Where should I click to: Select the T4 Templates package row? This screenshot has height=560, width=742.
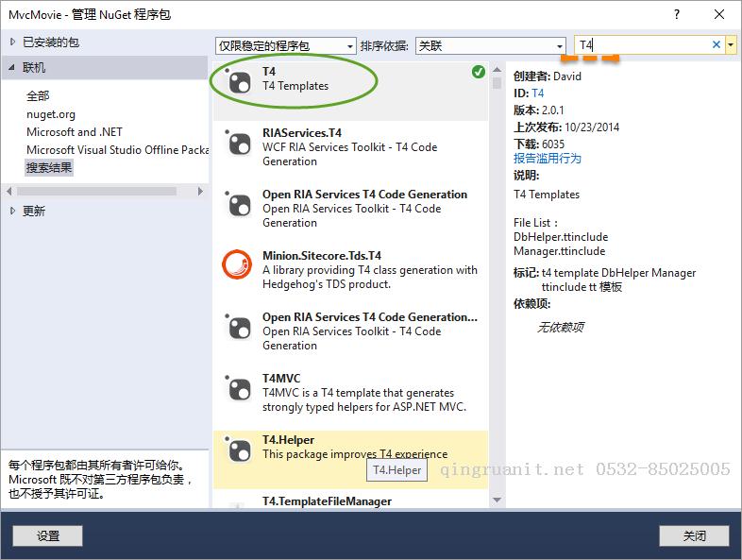(350, 92)
